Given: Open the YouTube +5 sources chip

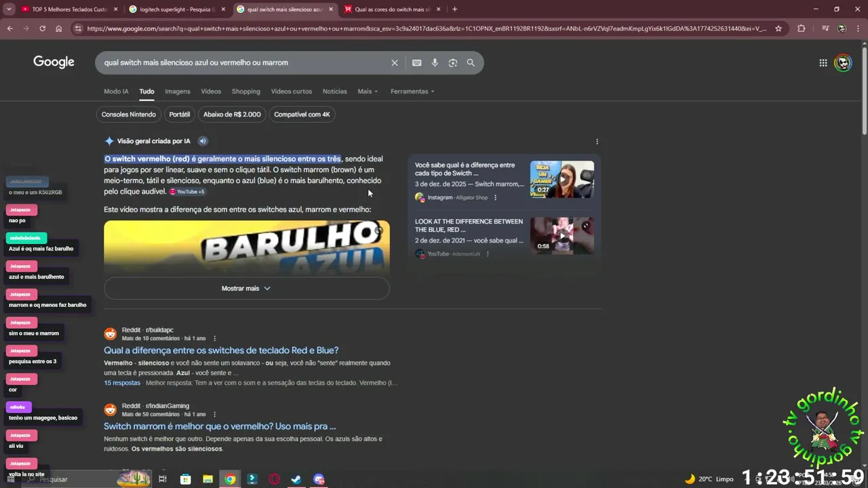Looking at the screenshot, I should click(x=187, y=192).
